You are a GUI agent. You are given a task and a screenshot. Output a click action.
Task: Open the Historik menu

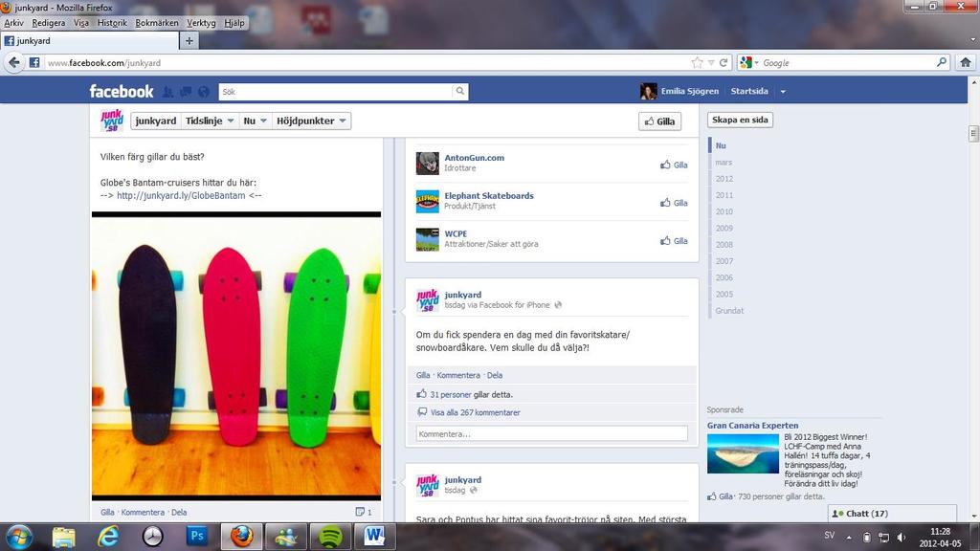[112, 23]
